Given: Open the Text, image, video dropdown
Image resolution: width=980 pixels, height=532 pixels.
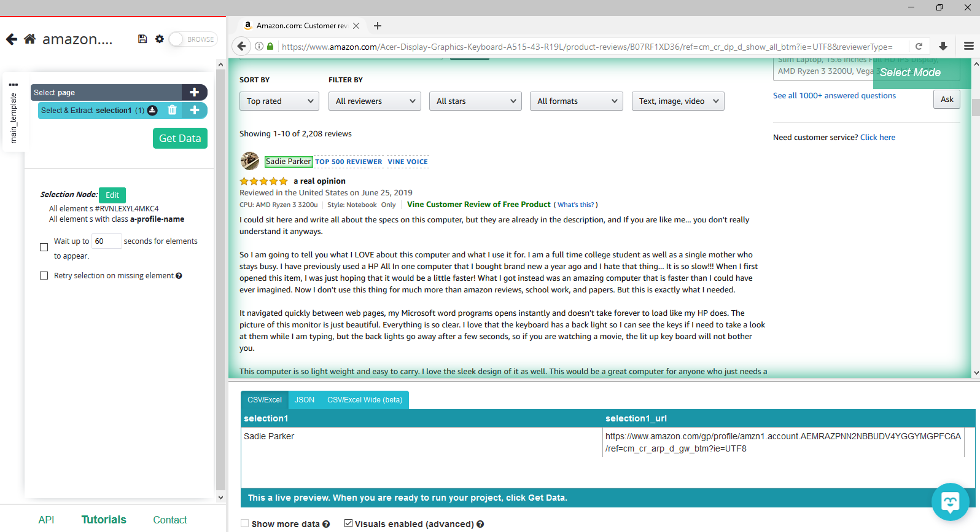Looking at the screenshot, I should coord(678,101).
